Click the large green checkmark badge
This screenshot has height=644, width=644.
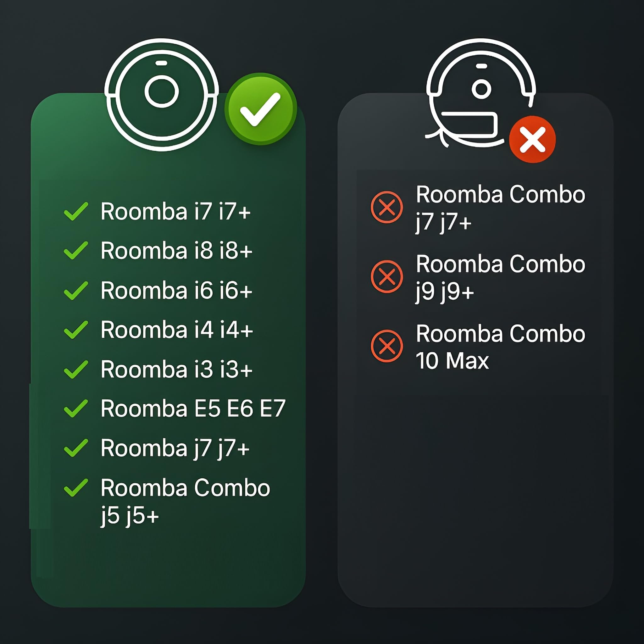261,109
